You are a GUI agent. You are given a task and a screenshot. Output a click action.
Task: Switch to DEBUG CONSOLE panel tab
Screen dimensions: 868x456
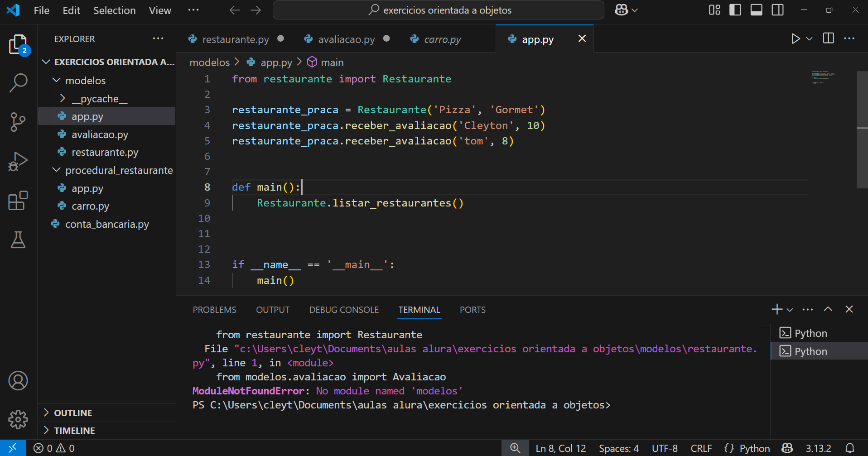[x=344, y=310]
